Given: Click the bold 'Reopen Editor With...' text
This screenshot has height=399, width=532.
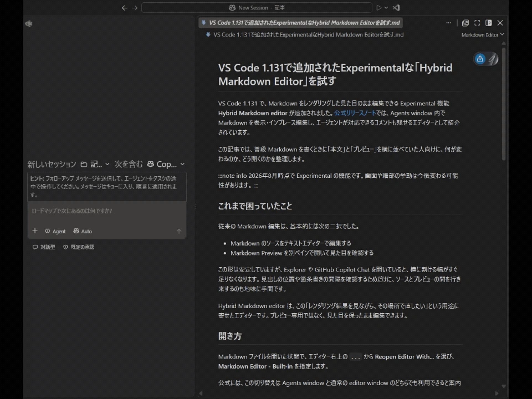Looking at the screenshot, I should click(404, 356).
